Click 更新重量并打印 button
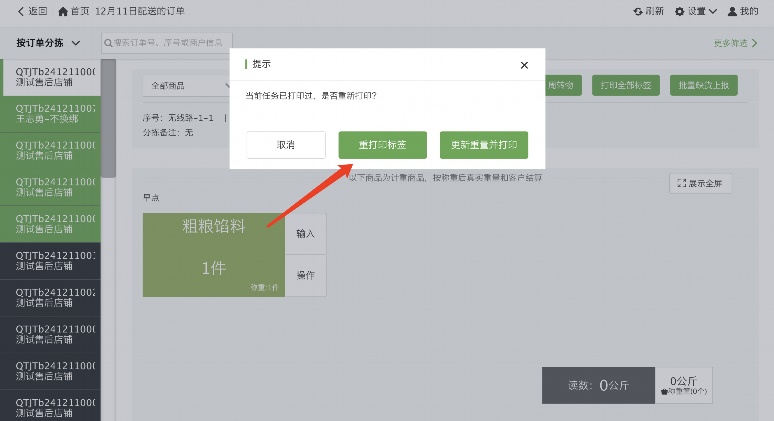This screenshot has width=774, height=421. (x=484, y=145)
